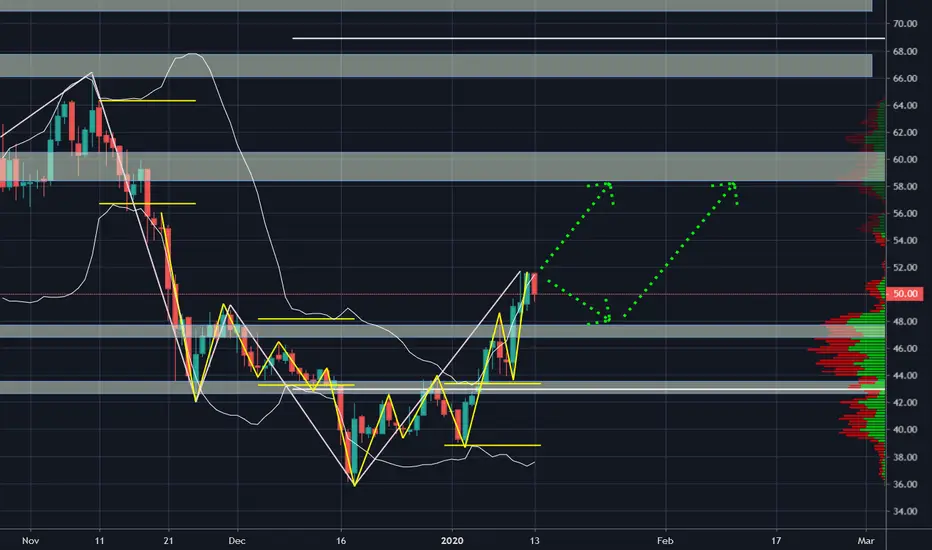The height and width of the screenshot is (550, 932).
Task: Click the 11 date label on time axis
Action: pyautogui.click(x=99, y=540)
